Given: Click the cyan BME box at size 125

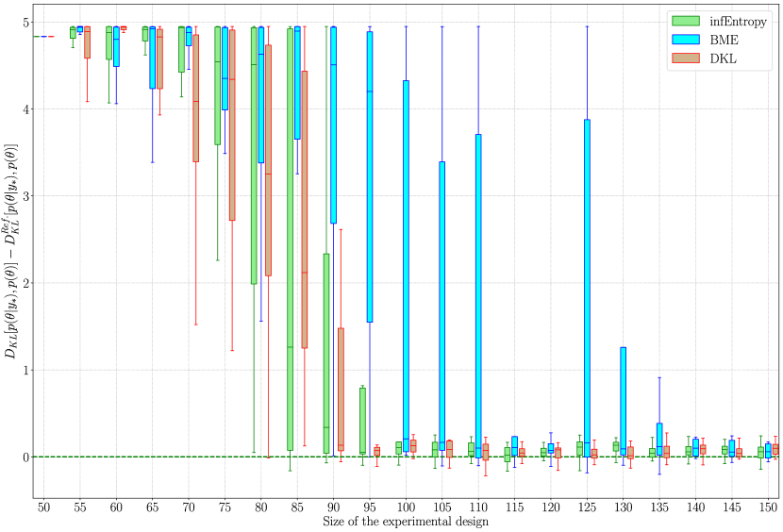Looking at the screenshot, I should pyautogui.click(x=587, y=289).
